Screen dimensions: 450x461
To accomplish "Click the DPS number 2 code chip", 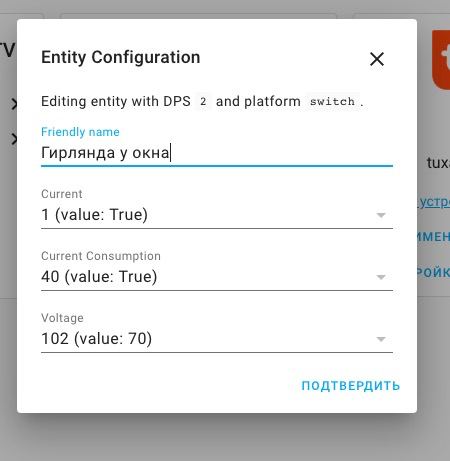I will point(203,101).
